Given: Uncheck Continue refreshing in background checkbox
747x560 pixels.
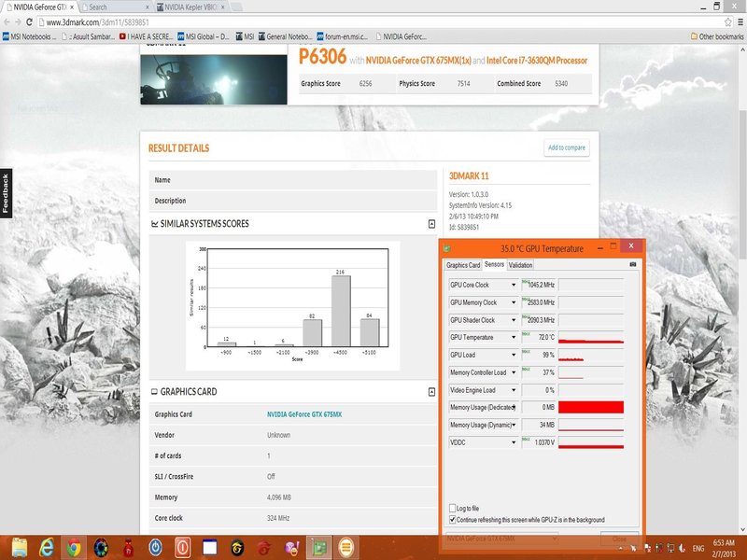Looking at the screenshot, I should tap(452, 520).
